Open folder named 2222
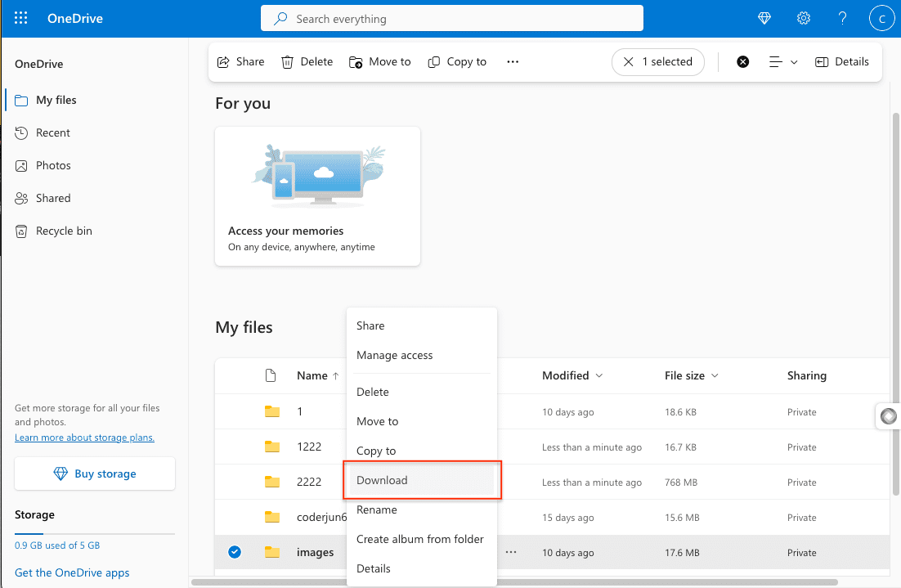 coord(309,482)
